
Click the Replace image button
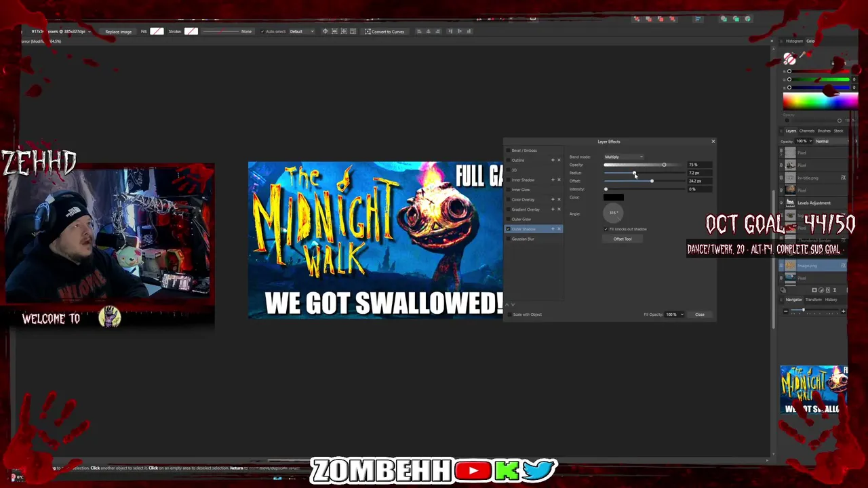(118, 32)
